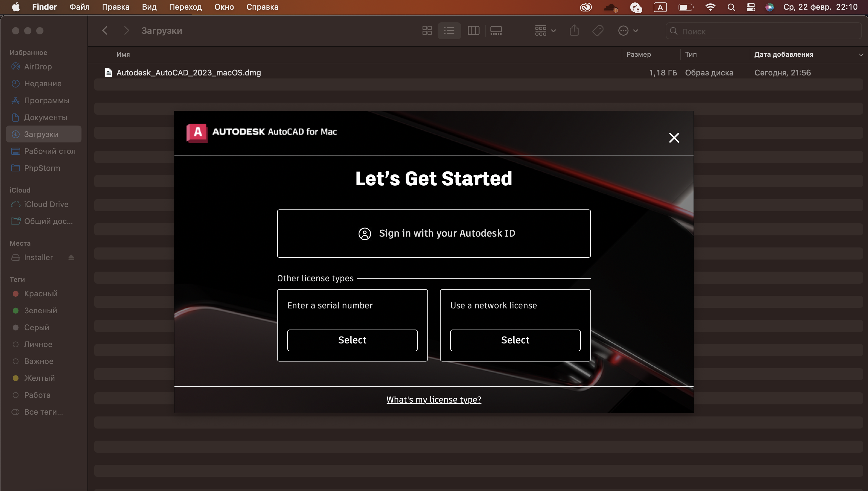Viewport: 868px width, 491px height.
Task: Click Creative Cloud menu bar icon
Action: 586,7
